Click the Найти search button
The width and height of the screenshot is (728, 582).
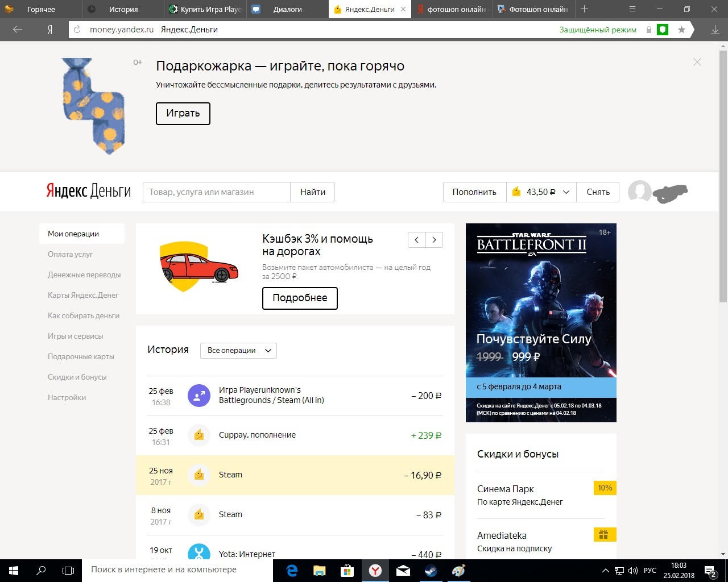click(313, 192)
